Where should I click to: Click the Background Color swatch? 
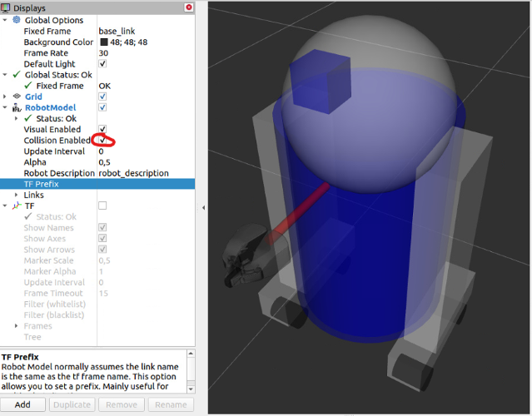coord(104,42)
